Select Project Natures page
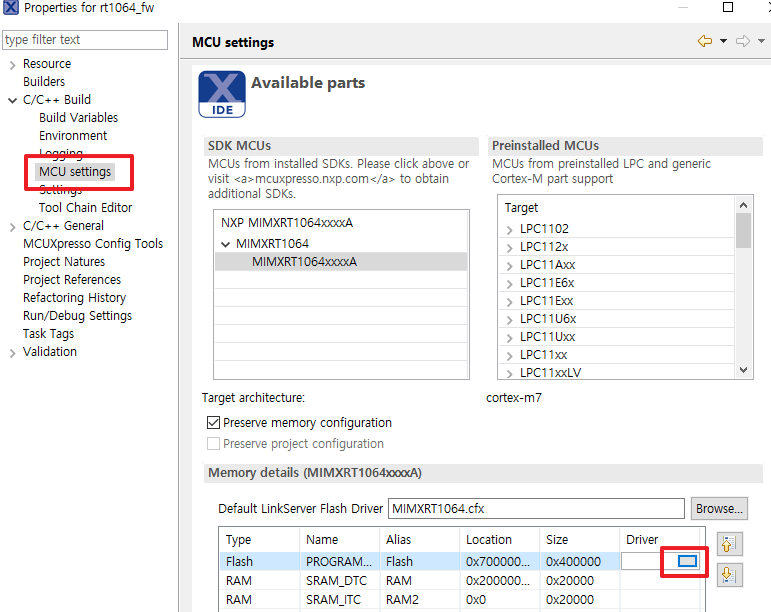This screenshot has height=612, width=771. pos(64,262)
